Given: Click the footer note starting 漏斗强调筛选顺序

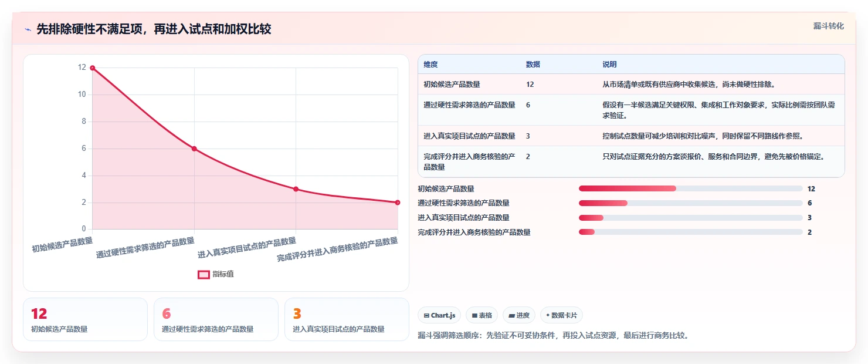Looking at the screenshot, I should point(553,336).
